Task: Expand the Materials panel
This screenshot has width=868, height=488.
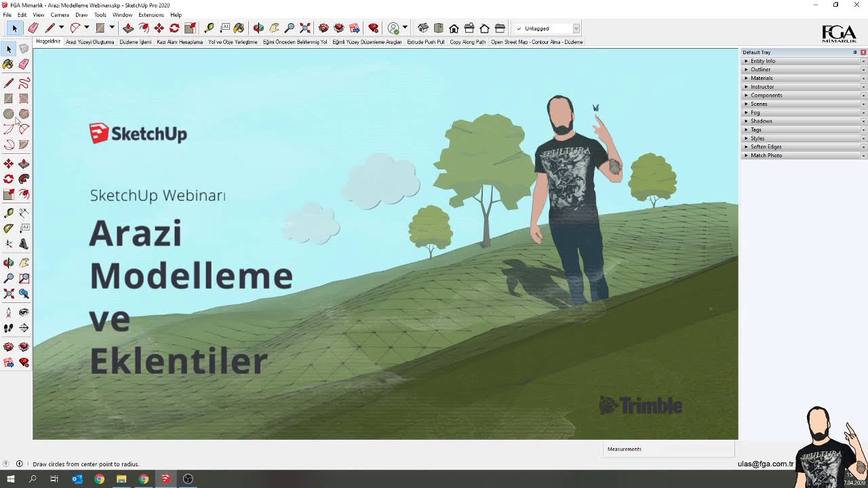Action: tap(803, 78)
